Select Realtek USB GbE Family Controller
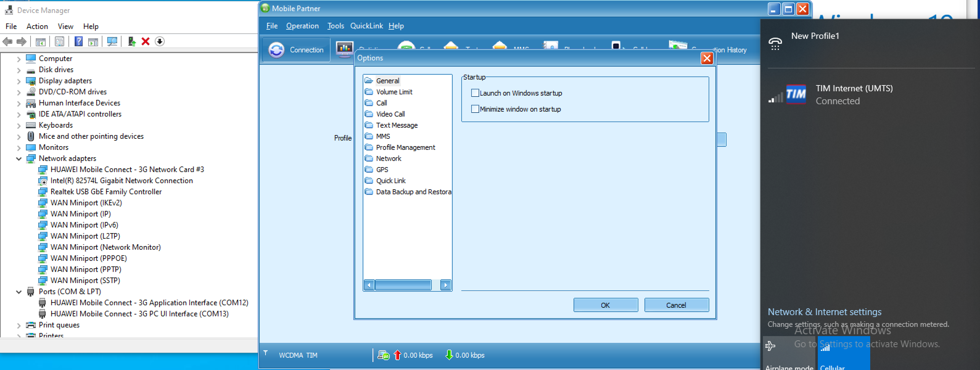 click(x=106, y=191)
